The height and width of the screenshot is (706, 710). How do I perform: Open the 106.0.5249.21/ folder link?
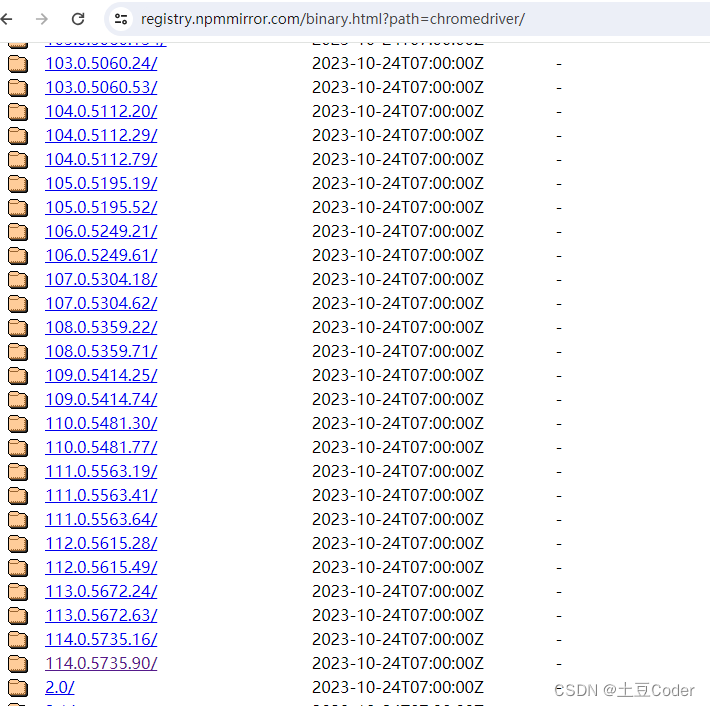click(x=101, y=231)
